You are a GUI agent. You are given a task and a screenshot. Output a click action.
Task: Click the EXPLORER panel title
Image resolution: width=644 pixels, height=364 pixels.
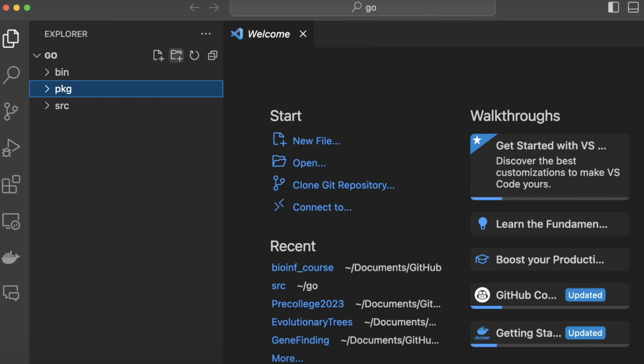tap(66, 34)
